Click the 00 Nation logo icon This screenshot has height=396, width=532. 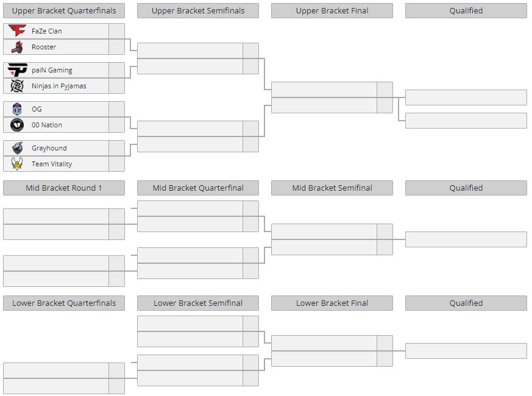click(x=17, y=125)
